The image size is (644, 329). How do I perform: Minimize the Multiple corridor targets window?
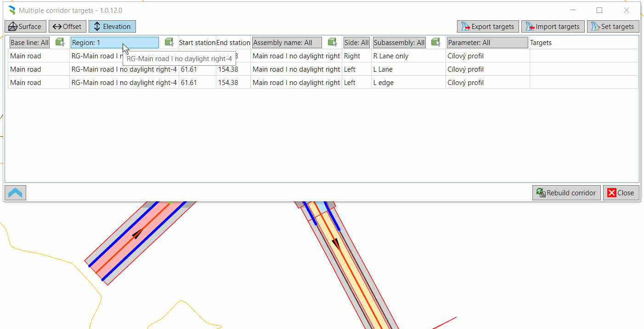(x=573, y=10)
